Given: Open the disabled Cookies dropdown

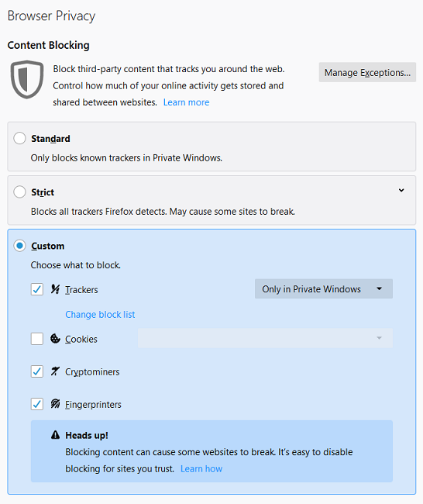Looking at the screenshot, I should coord(265,338).
